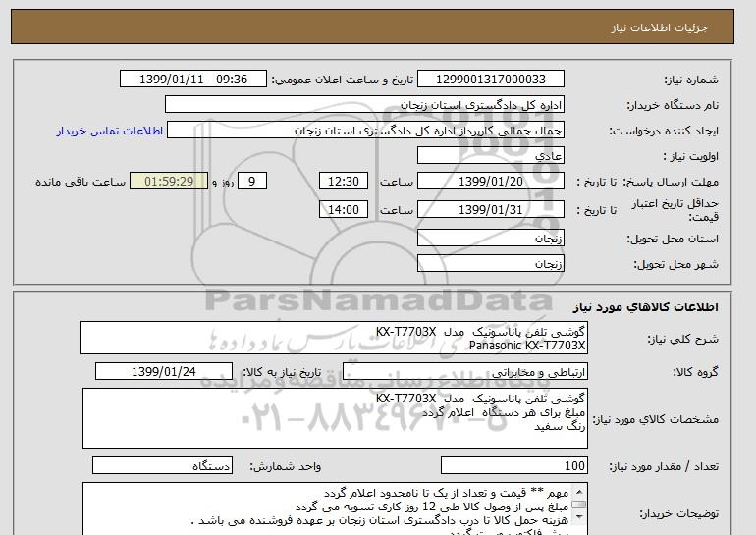Click the validity time field 14:00
This screenshot has width=756, height=535.
[x=344, y=210]
